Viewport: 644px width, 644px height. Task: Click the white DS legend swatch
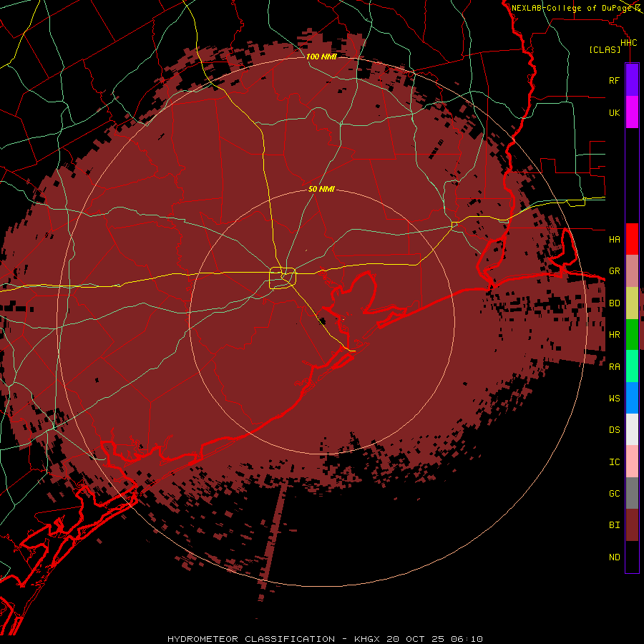[632, 429]
